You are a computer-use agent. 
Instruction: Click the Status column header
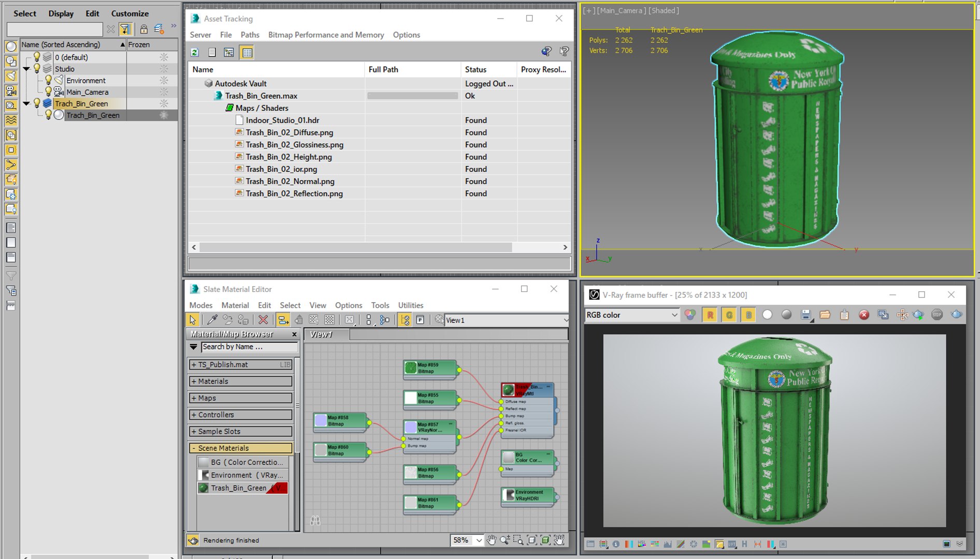click(x=489, y=69)
